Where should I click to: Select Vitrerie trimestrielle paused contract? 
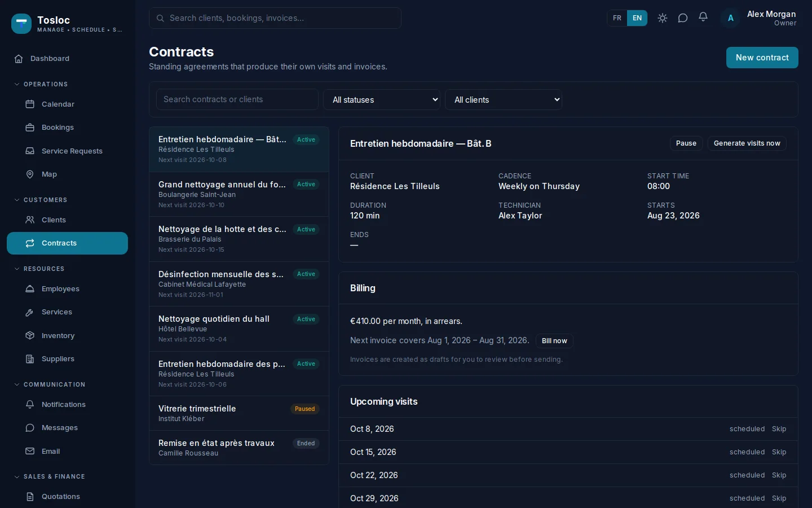[239, 413]
